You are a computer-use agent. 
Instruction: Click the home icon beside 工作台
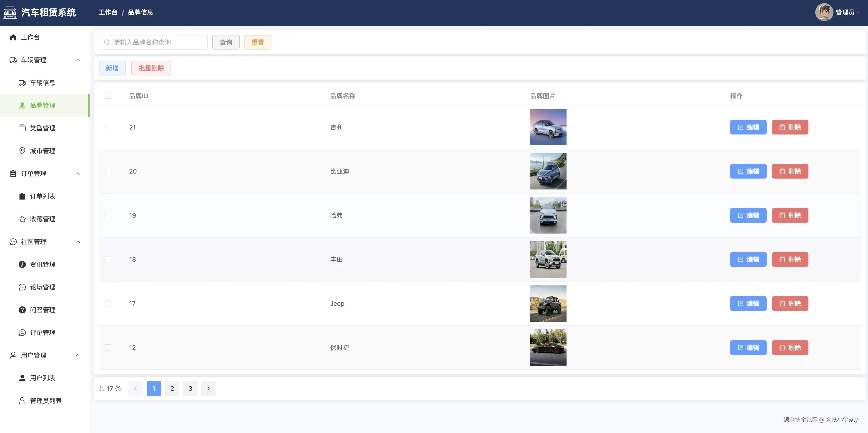13,37
